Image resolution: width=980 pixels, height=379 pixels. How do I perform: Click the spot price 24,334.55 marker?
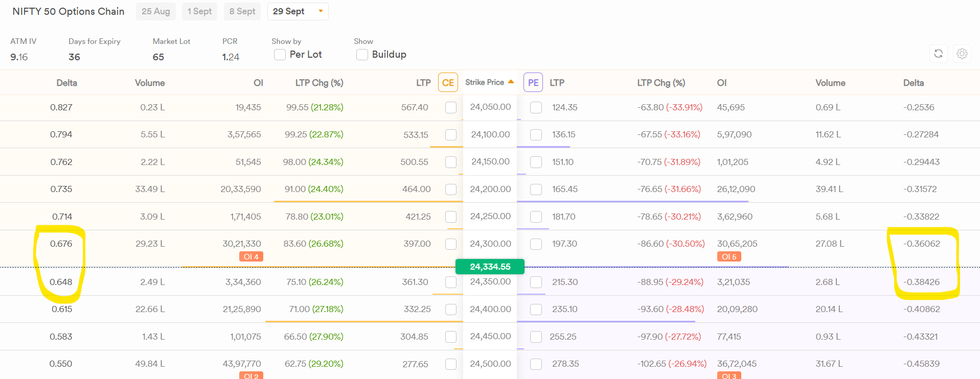point(490,267)
